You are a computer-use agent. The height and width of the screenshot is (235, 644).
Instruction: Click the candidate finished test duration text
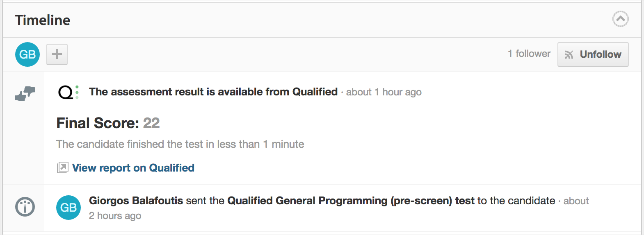pos(180,144)
